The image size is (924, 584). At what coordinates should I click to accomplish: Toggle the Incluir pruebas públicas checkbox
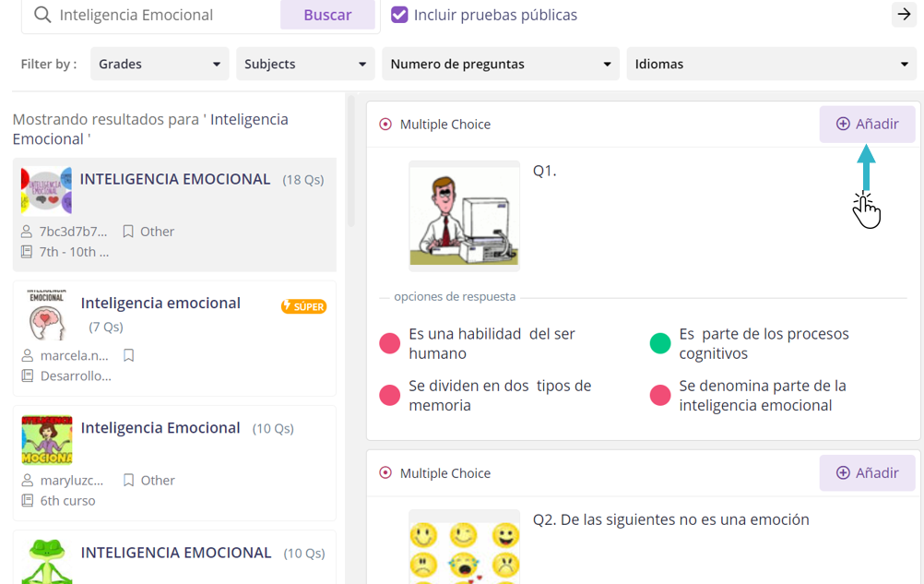399,15
